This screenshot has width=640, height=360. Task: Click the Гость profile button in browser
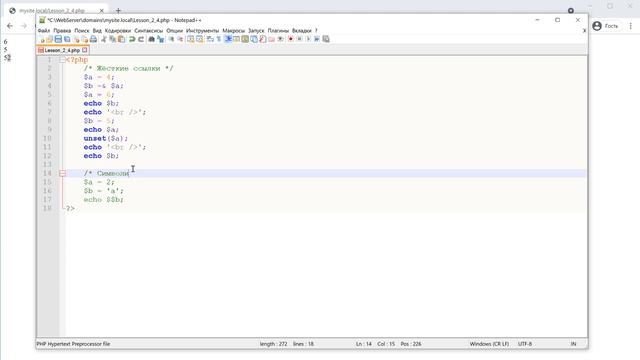(x=607, y=26)
